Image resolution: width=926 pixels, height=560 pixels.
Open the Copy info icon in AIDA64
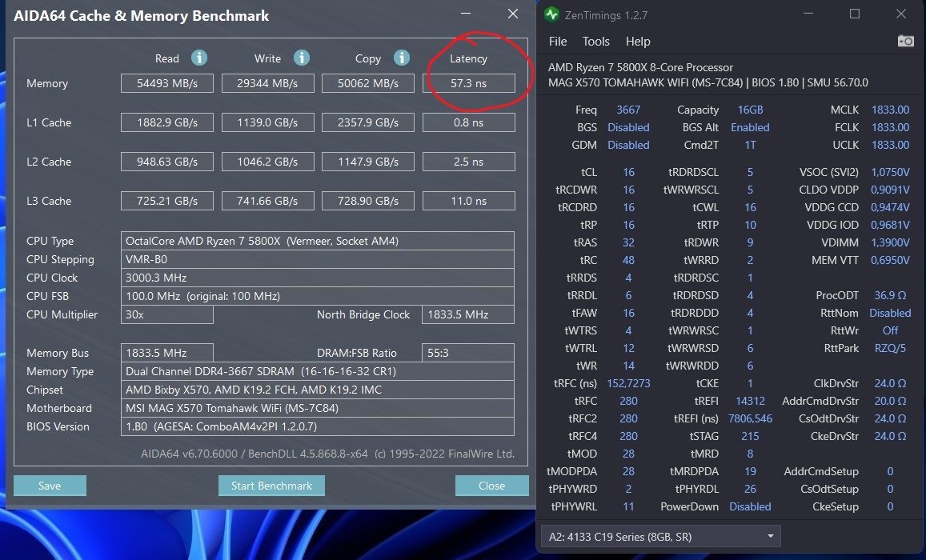click(402, 58)
